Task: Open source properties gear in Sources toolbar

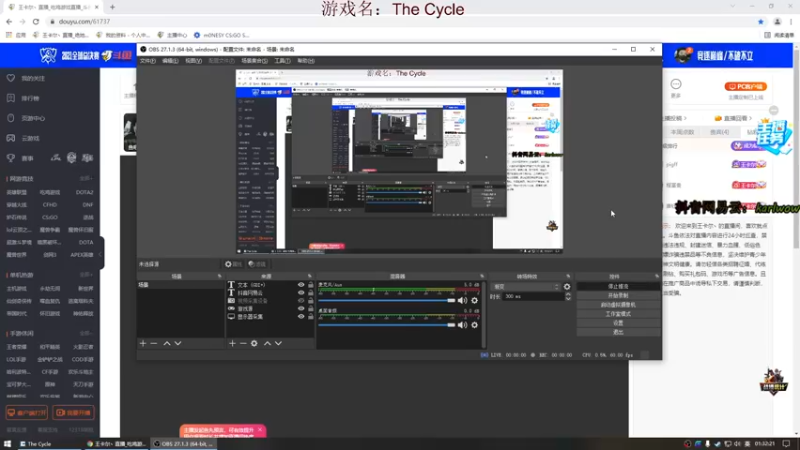Action: [x=254, y=343]
